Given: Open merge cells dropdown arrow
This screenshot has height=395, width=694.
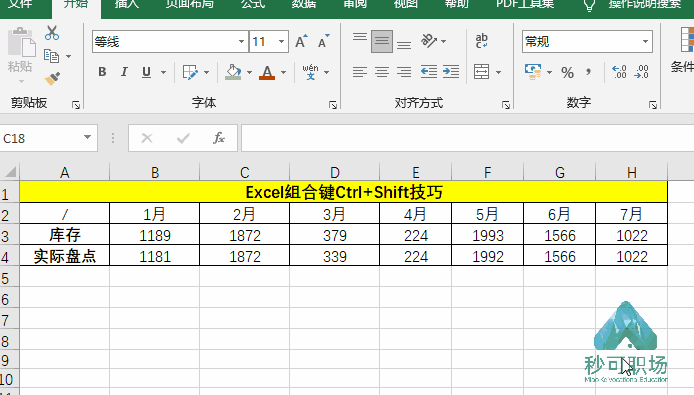Looking at the screenshot, I should 498,72.
